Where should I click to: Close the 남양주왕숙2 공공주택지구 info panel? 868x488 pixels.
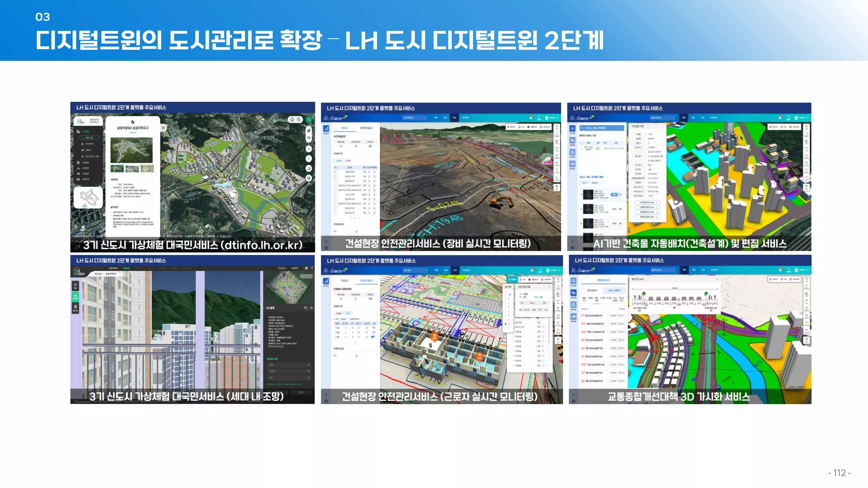coord(163,128)
